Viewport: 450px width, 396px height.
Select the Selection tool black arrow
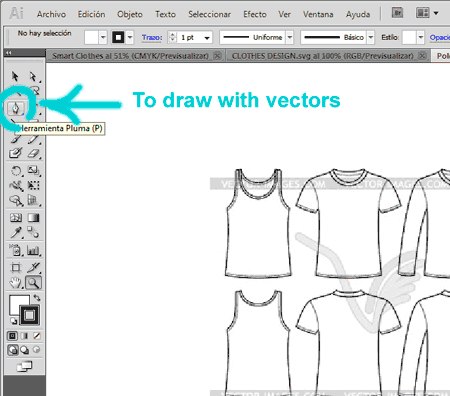15,77
